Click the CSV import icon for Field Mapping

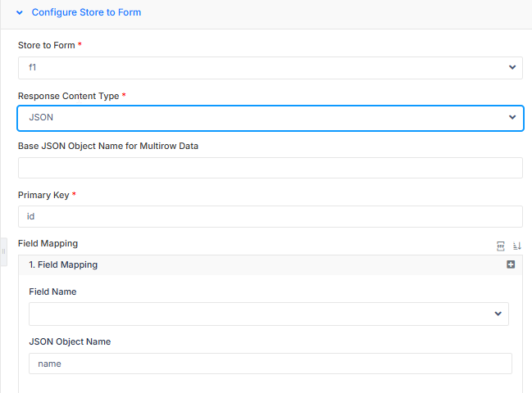pyautogui.click(x=501, y=246)
